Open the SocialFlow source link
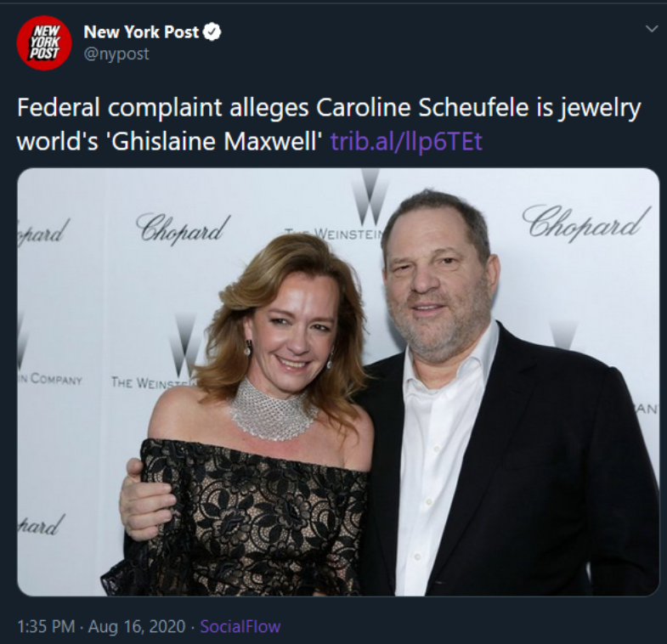 (x=240, y=627)
